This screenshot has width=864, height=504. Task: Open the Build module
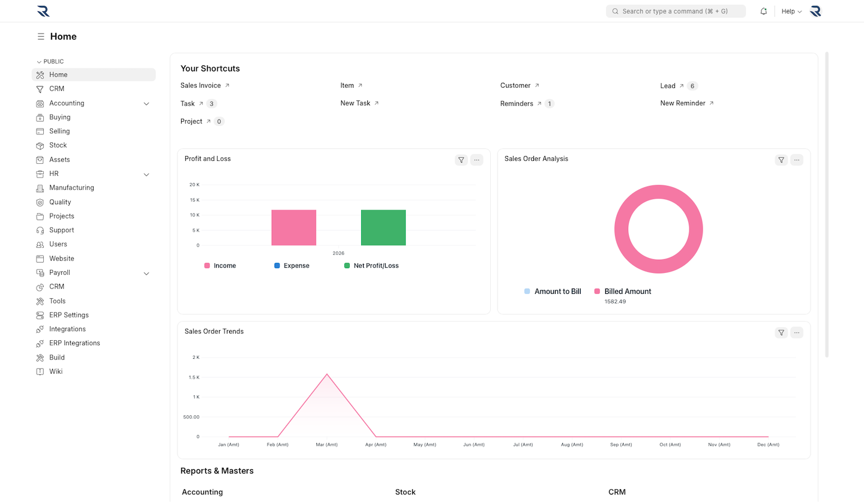point(55,357)
